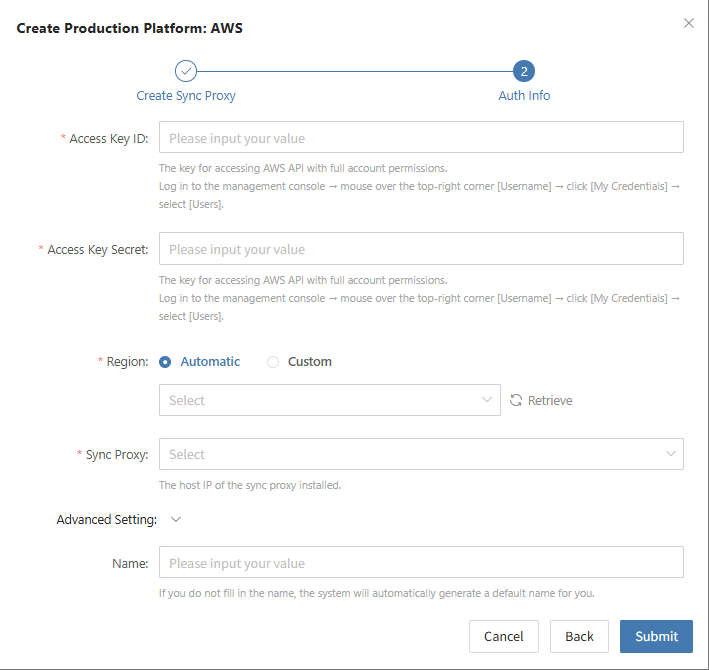Focus the Access Key Secret input field
Viewport: 709px width, 670px height.
(x=421, y=249)
